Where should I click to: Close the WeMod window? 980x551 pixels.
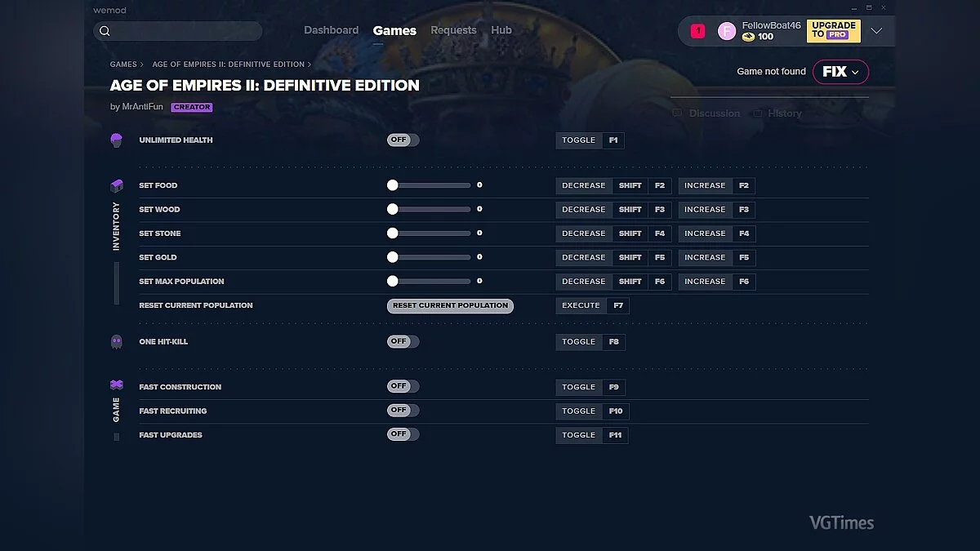[x=884, y=7]
